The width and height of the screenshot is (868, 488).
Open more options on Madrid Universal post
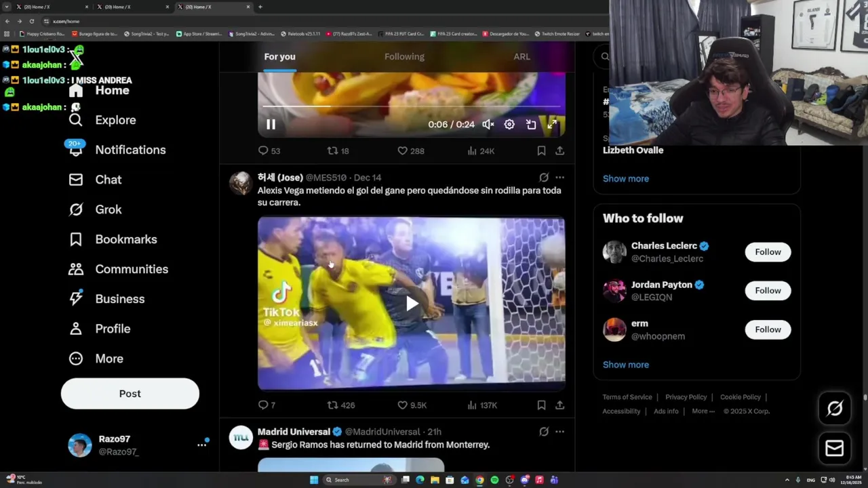pyautogui.click(x=559, y=432)
